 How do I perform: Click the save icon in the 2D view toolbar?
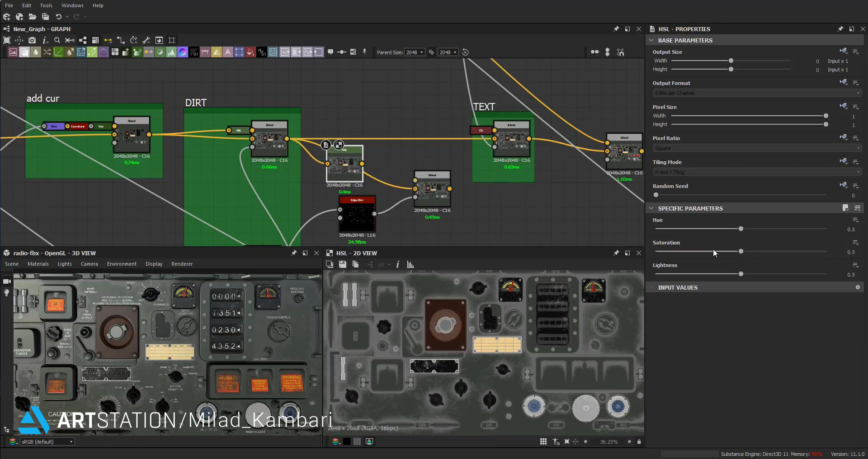343,264
